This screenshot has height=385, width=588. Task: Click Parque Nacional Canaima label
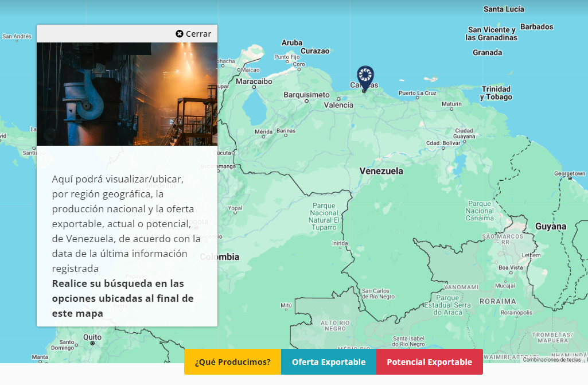480,211
